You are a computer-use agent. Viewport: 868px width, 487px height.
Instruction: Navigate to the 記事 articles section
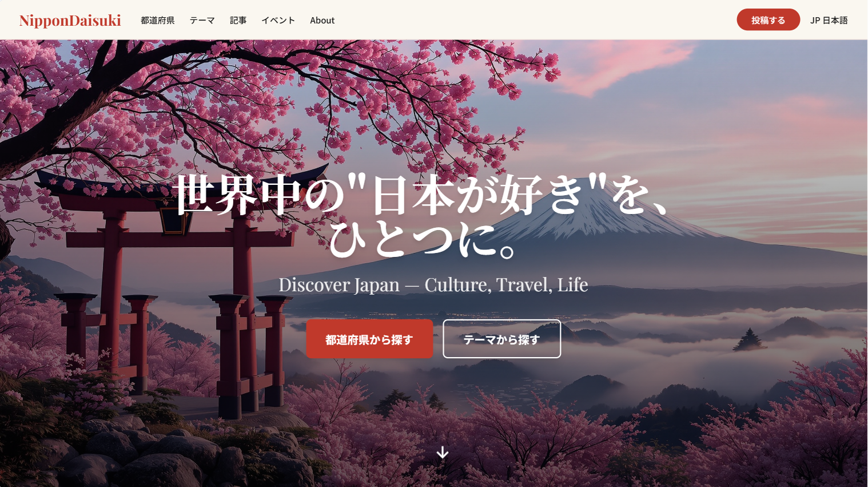pos(238,20)
